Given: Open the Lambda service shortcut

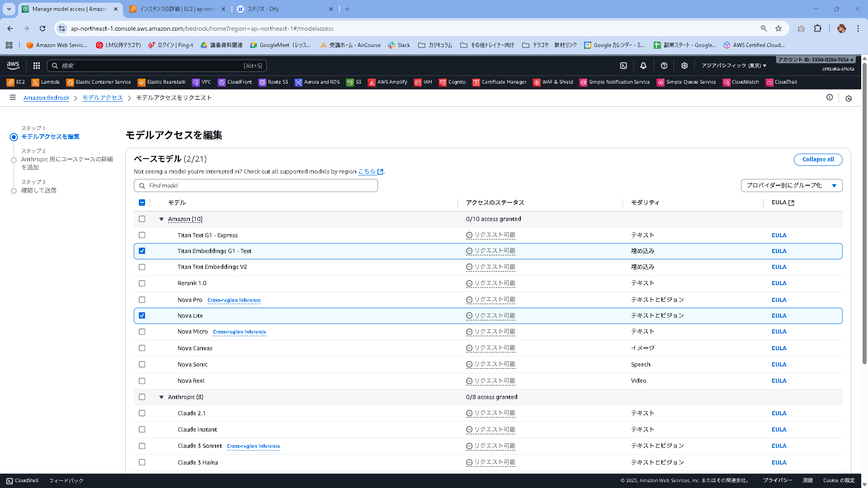Looking at the screenshot, I should (x=46, y=82).
